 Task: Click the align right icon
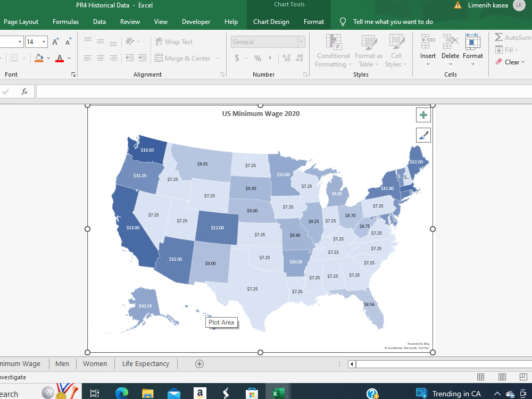[113, 58]
